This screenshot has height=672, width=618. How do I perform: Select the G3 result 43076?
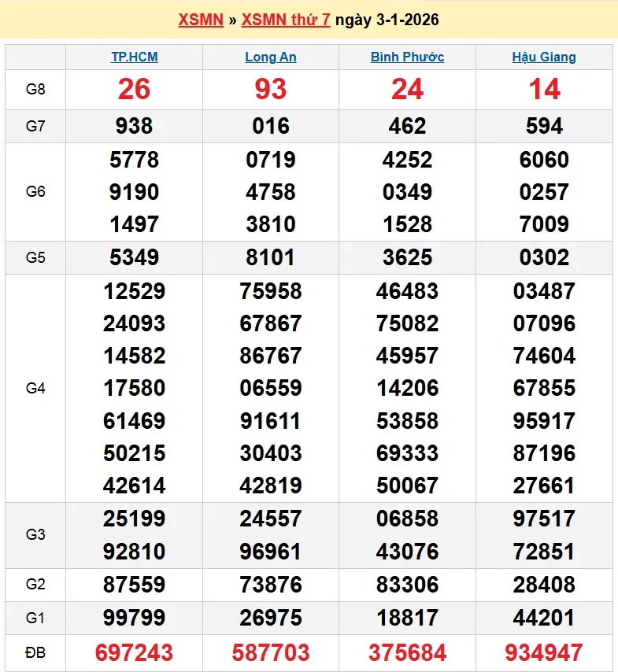(407, 552)
